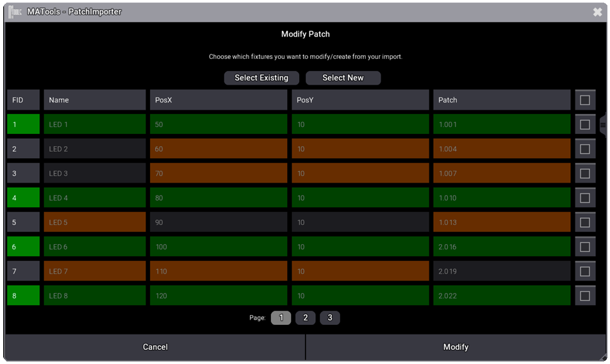Image resolution: width=610 pixels, height=364 pixels.
Task: Check the box for LED 4 row
Action: coord(585,198)
